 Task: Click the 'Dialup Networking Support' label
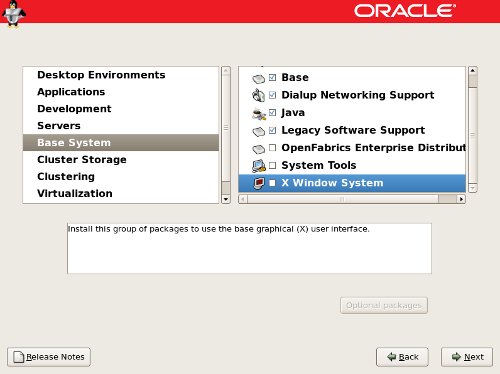(358, 95)
